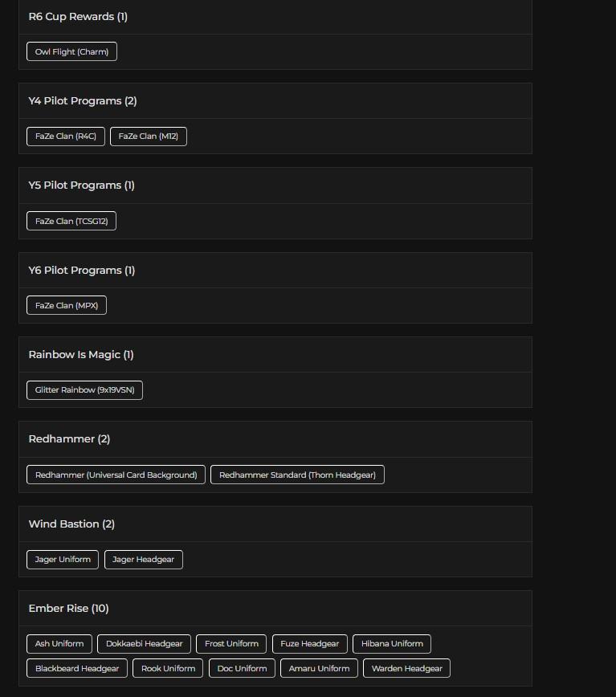
Task: Select Redhammer Standard (Thorn Headgear) tag
Action: (297, 475)
